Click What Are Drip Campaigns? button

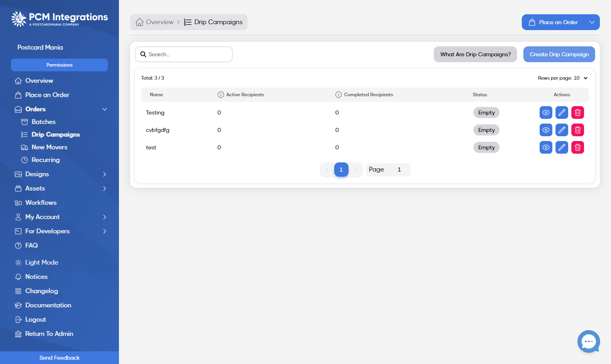click(x=475, y=54)
